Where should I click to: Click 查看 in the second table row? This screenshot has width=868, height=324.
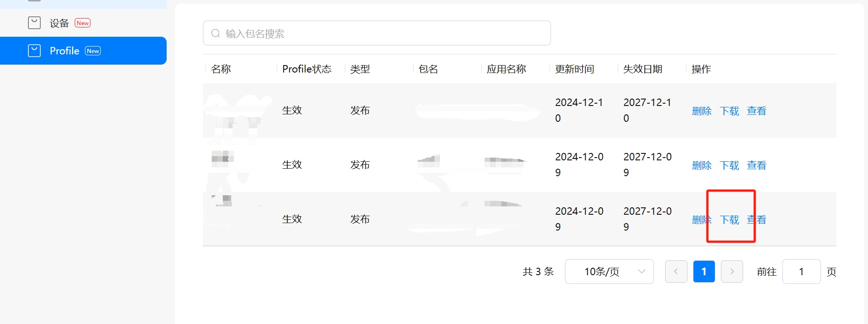tap(757, 165)
